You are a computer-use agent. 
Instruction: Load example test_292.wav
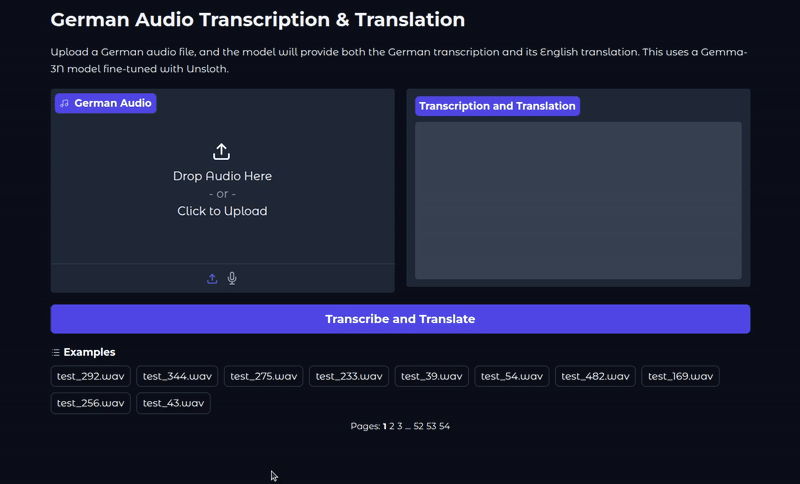91,376
